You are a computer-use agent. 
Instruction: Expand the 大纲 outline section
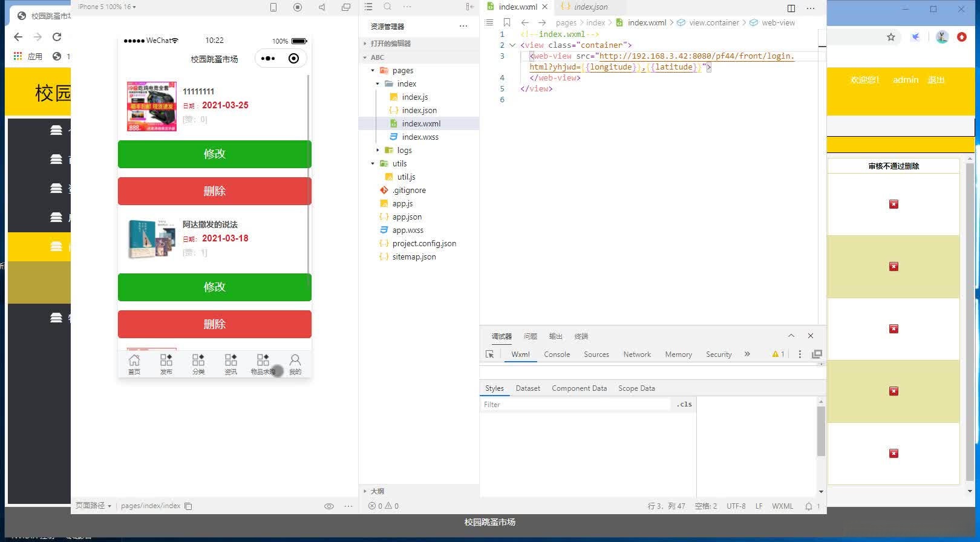click(377, 491)
